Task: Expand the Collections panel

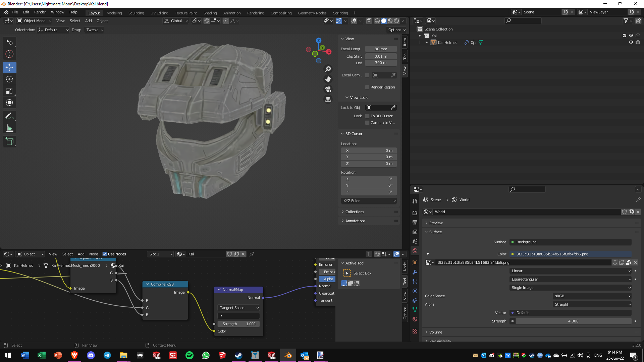Action: 355,212
